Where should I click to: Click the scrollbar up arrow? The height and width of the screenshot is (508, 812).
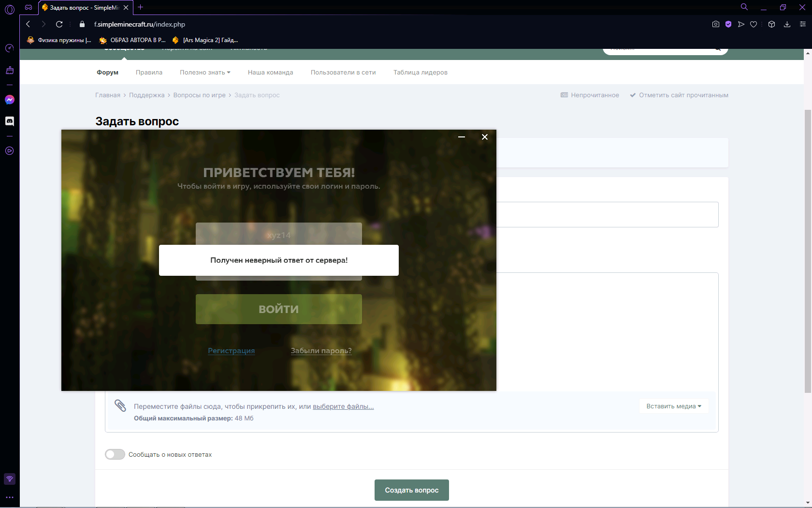click(x=808, y=53)
